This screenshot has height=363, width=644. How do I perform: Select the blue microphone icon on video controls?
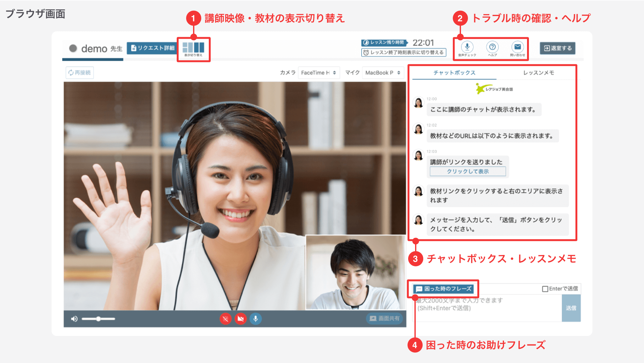click(256, 318)
